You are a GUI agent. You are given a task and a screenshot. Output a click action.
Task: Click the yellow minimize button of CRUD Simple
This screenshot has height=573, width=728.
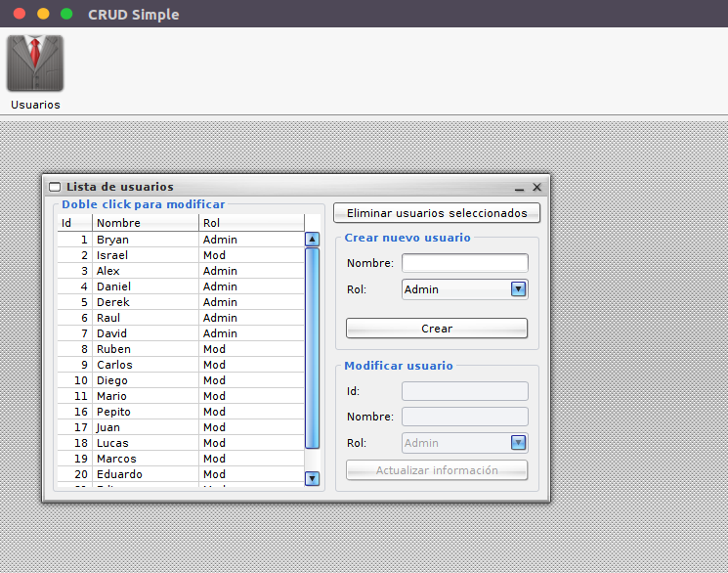43,14
